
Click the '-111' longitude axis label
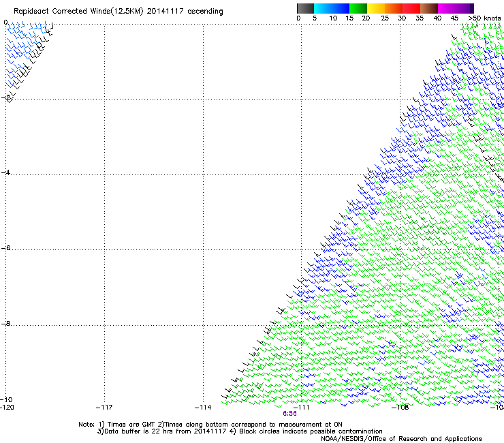pyautogui.click(x=301, y=408)
